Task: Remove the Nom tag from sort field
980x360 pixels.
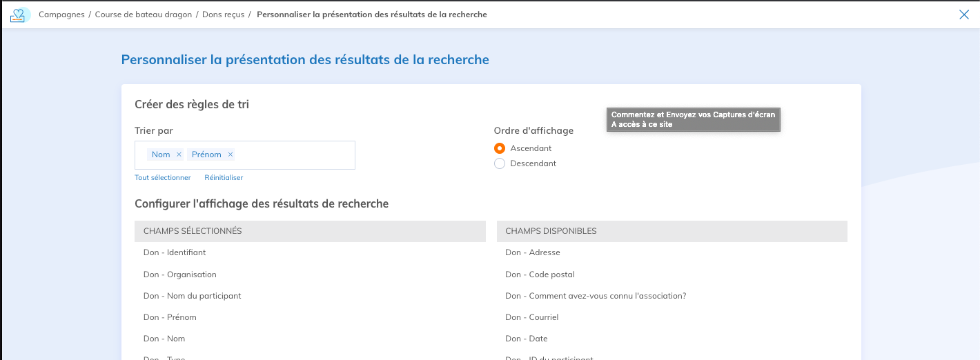Action: pos(179,154)
